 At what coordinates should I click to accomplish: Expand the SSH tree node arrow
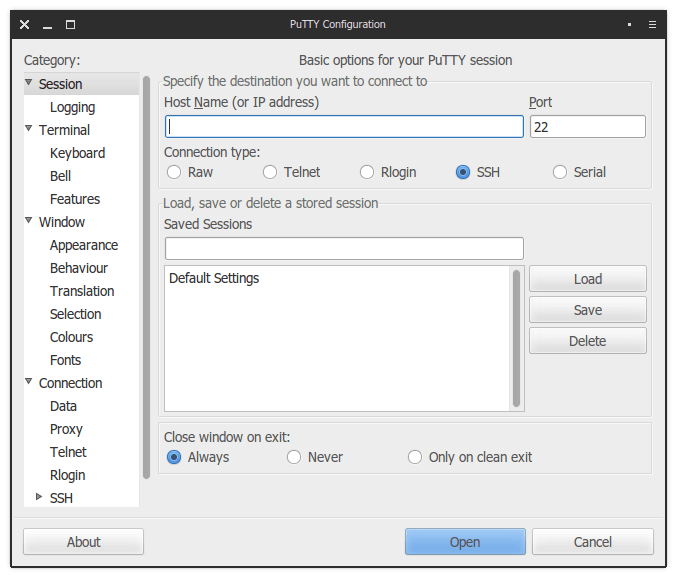(x=39, y=497)
